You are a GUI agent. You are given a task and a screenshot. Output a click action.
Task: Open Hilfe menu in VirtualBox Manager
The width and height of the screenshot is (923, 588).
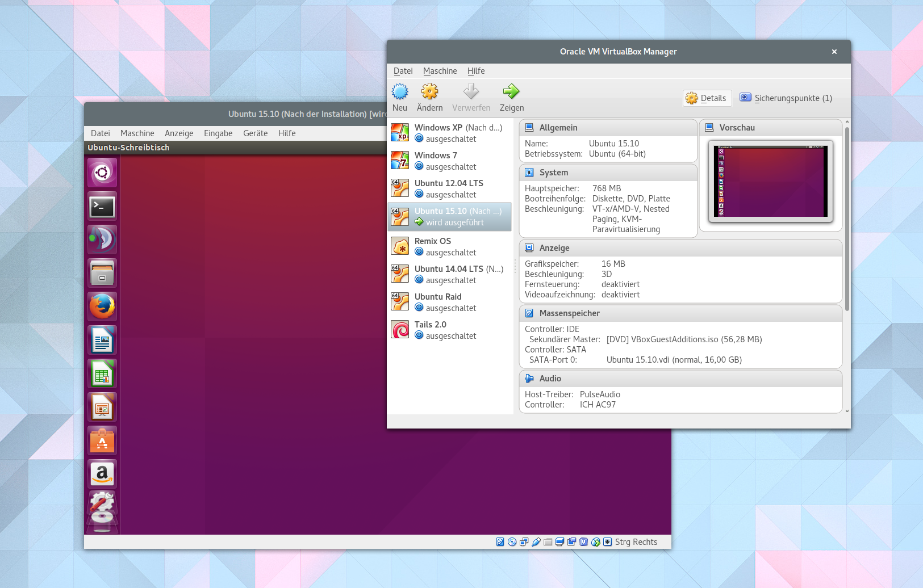(x=476, y=71)
